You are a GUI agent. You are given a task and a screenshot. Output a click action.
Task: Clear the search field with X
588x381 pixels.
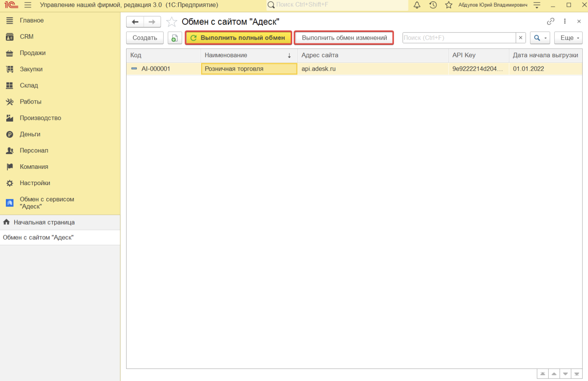(520, 38)
